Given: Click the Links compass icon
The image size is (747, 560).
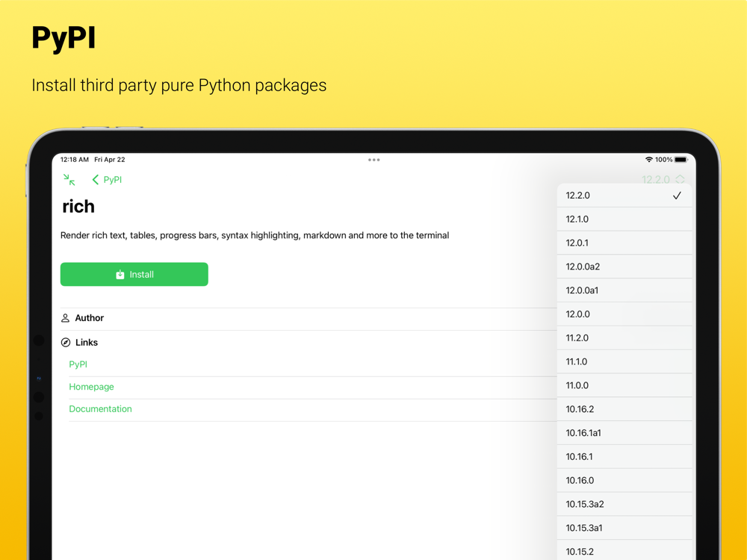Looking at the screenshot, I should [x=66, y=343].
